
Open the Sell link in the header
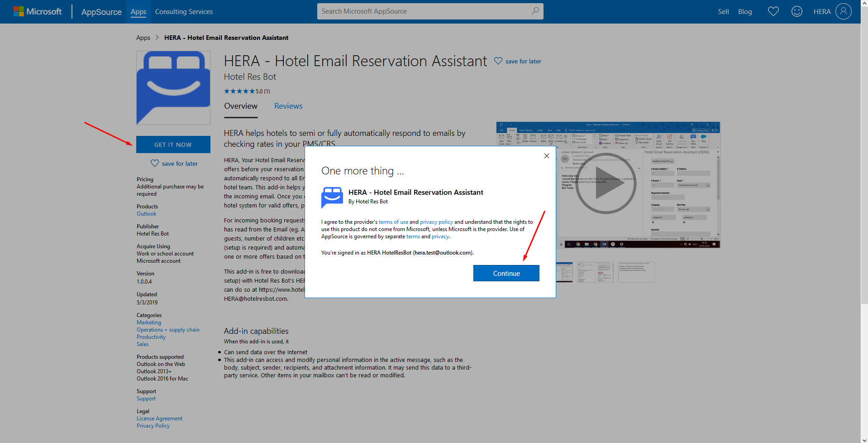click(x=723, y=12)
